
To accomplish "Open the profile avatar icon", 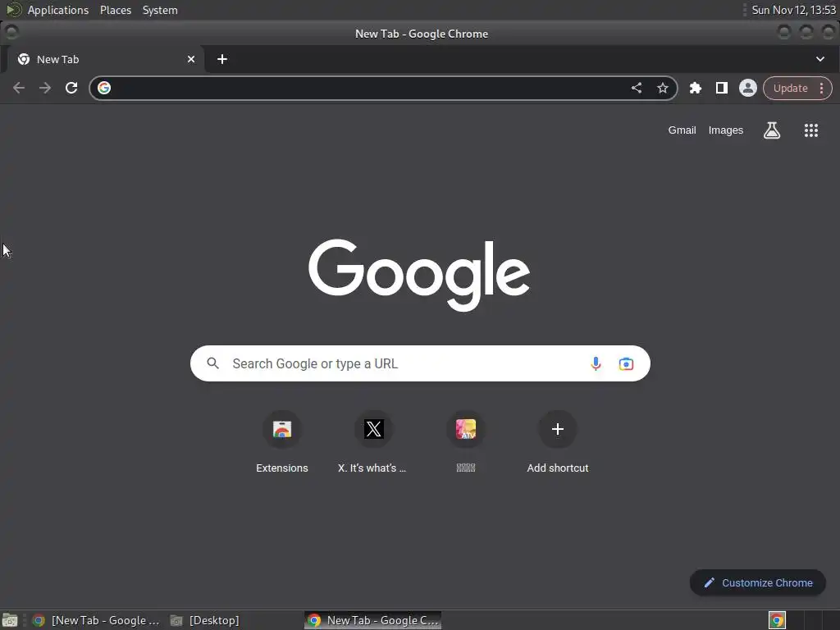I will click(748, 88).
